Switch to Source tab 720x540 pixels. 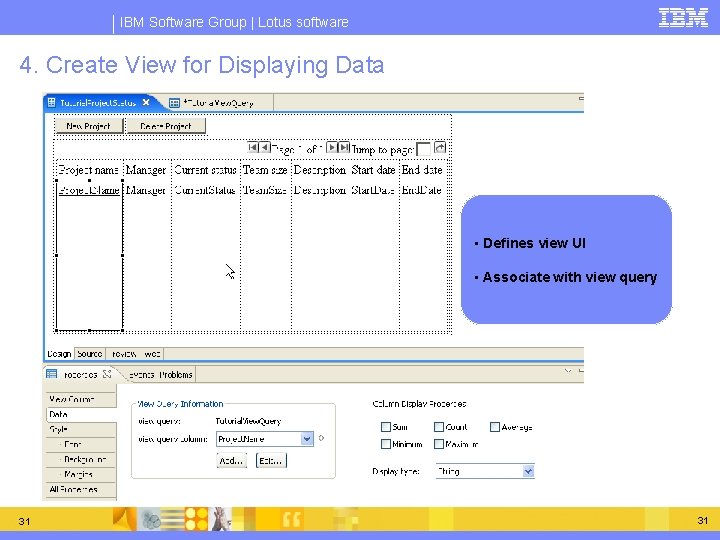tap(90, 354)
